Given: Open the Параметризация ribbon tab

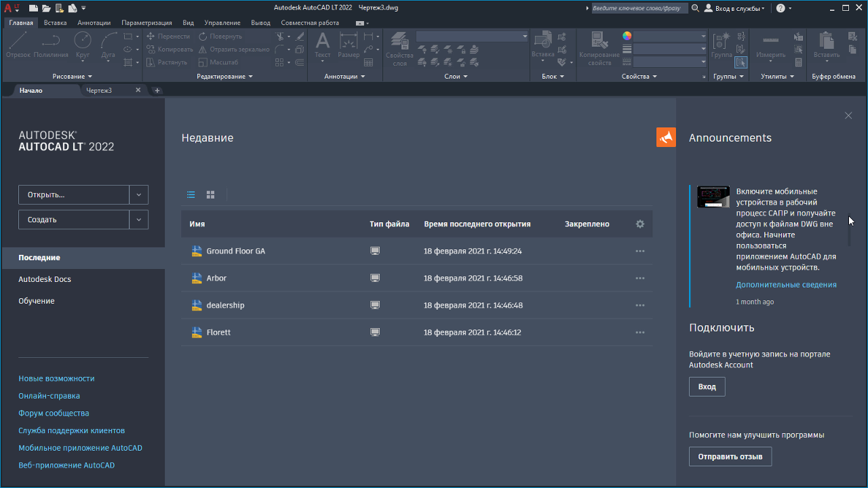Looking at the screenshot, I should click(146, 22).
